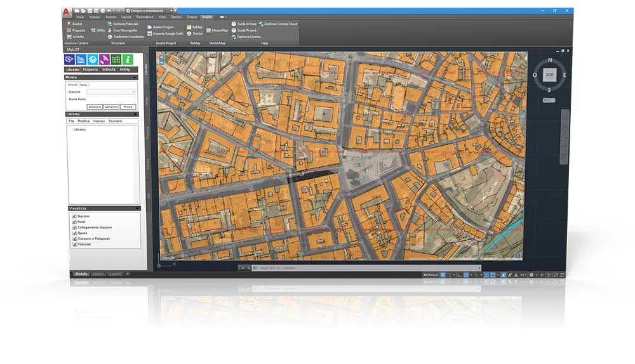Open the Parametrico ribbon tab
635x364 pixels.
pyautogui.click(x=145, y=17)
